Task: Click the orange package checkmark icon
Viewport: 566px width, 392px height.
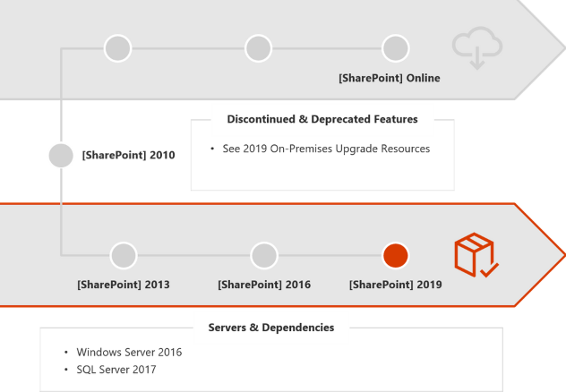Action: (x=476, y=255)
